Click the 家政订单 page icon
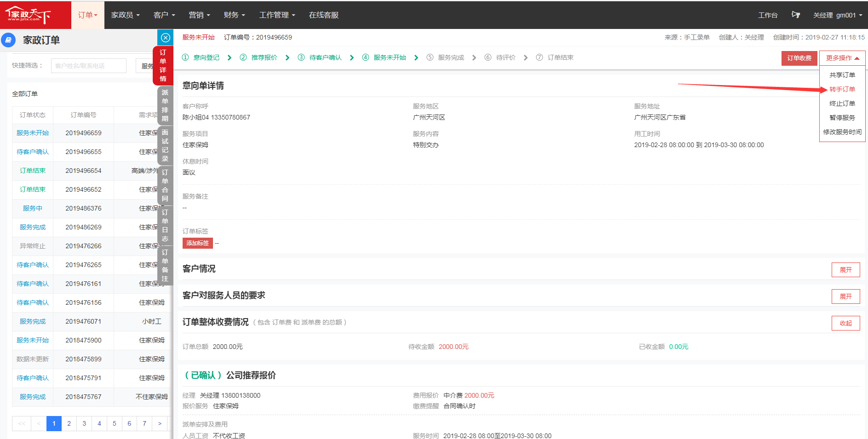This screenshot has height=439, width=868. pyautogui.click(x=8, y=40)
